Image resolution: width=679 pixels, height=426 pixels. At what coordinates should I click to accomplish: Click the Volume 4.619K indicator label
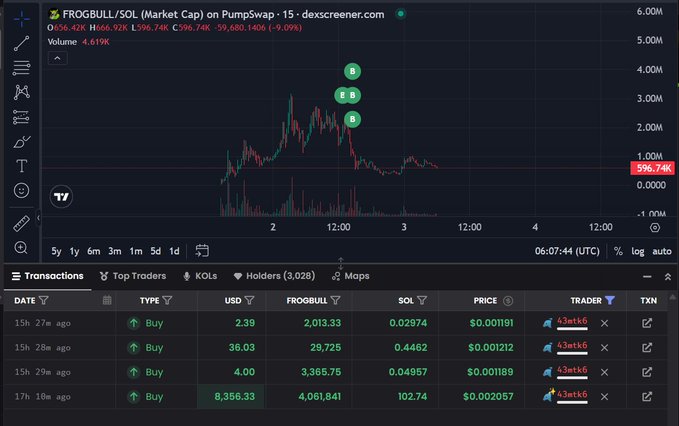[x=78, y=42]
